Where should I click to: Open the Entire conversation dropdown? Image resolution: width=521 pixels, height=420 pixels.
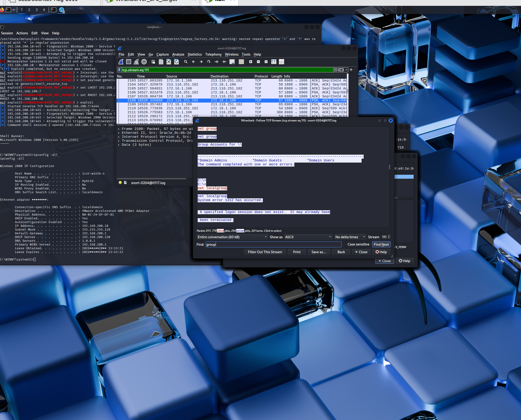(232, 237)
